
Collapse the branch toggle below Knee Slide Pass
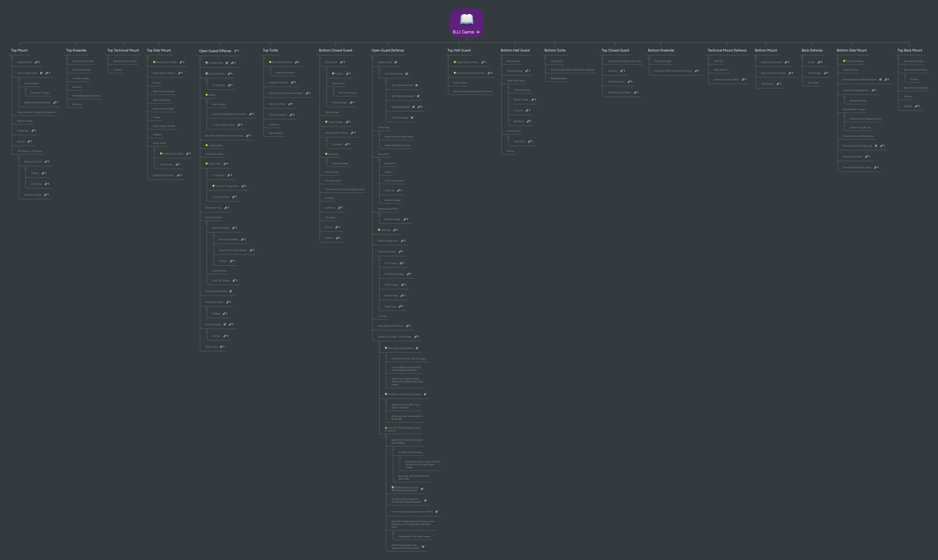207,81
